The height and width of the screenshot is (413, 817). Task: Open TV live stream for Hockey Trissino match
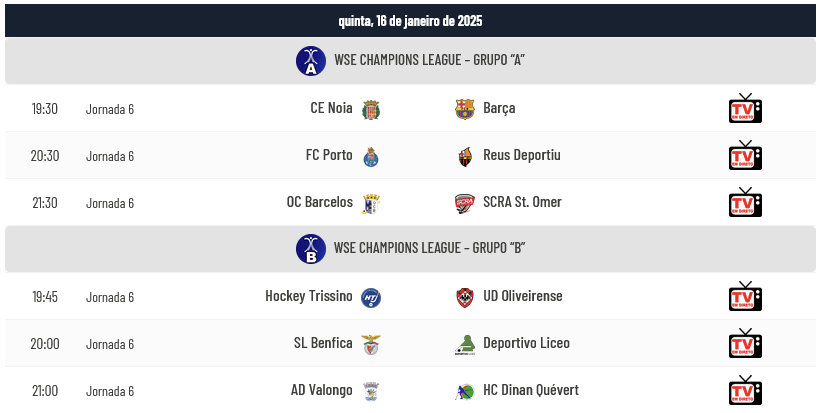[745, 296]
